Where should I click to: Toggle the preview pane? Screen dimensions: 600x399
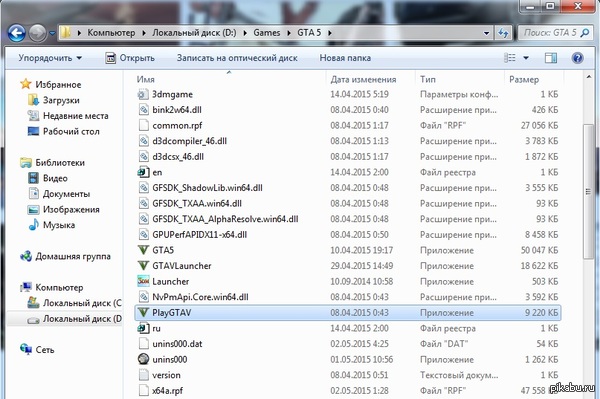[x=551, y=58]
